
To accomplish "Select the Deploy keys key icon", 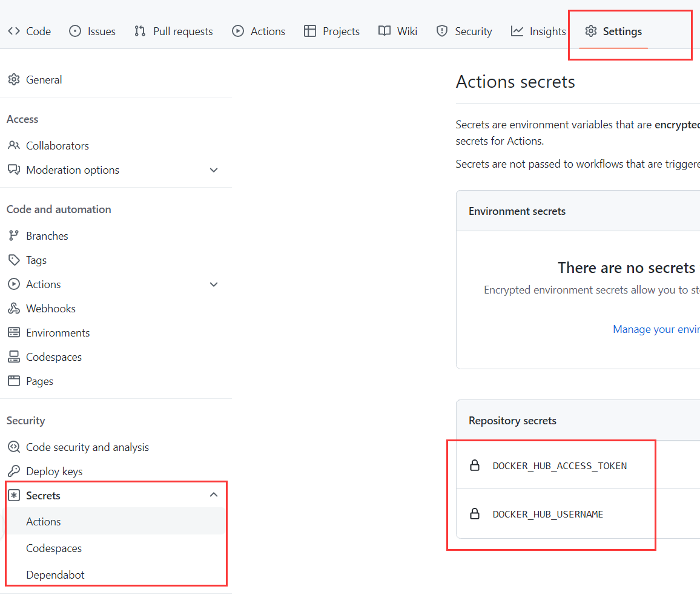I will tap(13, 472).
